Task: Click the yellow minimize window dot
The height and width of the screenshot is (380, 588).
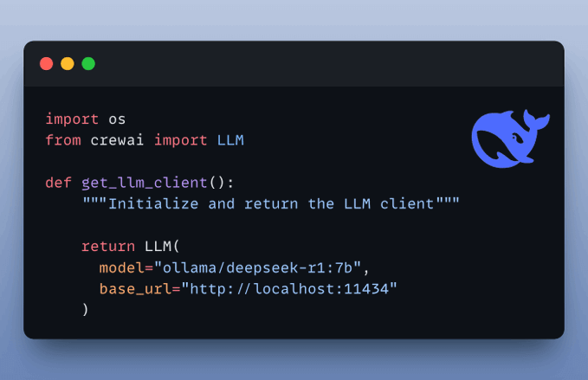Action: point(68,64)
